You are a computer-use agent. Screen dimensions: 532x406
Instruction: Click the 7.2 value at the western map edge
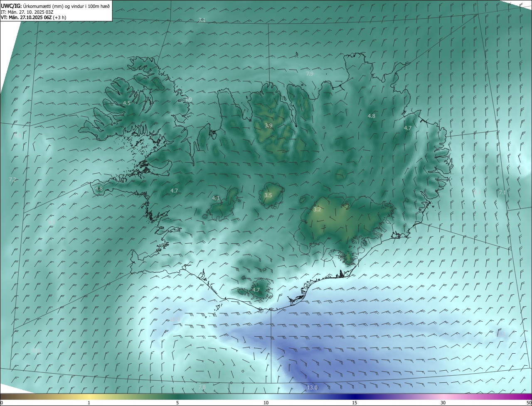click(12, 179)
